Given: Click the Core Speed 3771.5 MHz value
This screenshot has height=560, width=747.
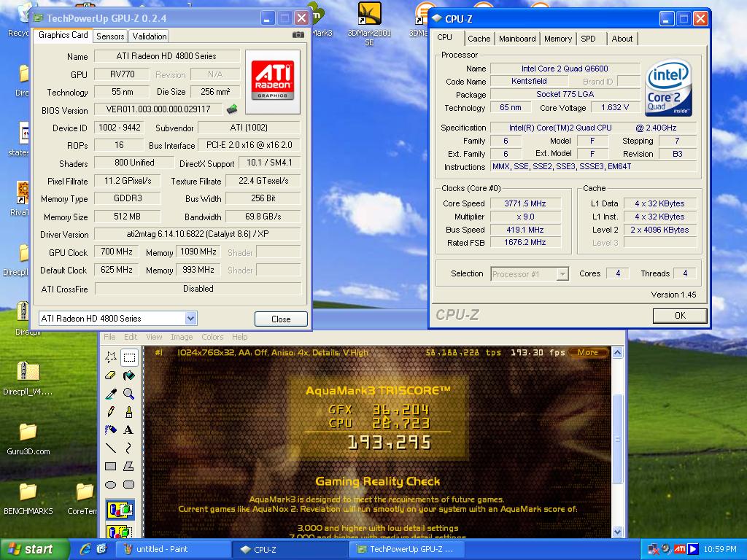Looking at the screenshot, I should (x=525, y=203).
